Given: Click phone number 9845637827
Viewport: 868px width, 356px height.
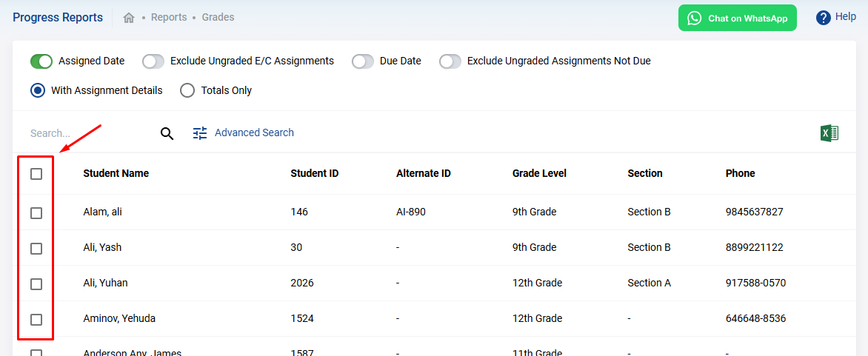Looking at the screenshot, I should click(755, 212).
